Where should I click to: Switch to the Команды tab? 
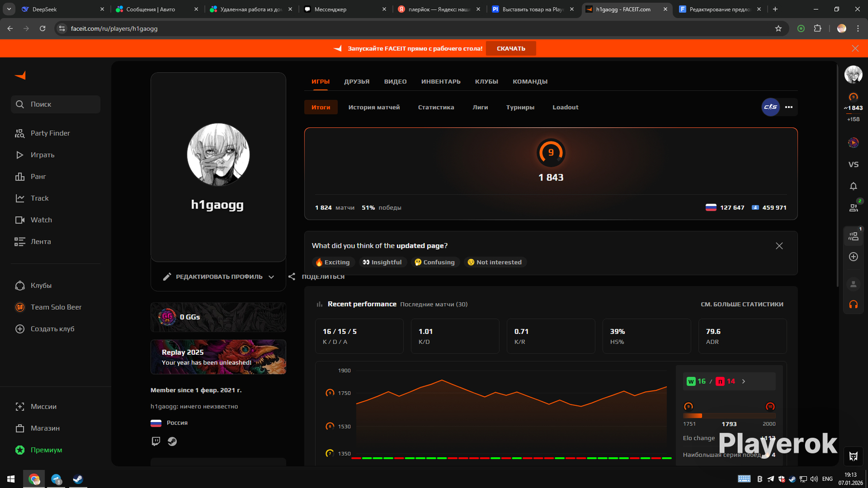(530, 81)
